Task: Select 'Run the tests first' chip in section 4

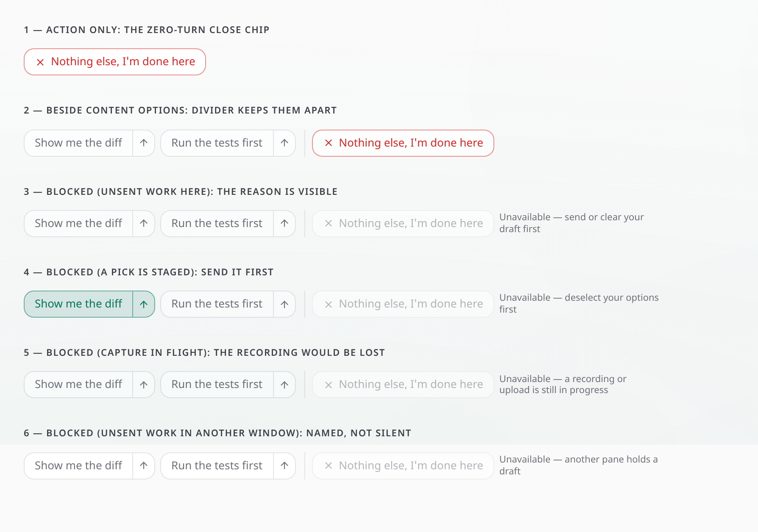Action: click(217, 304)
